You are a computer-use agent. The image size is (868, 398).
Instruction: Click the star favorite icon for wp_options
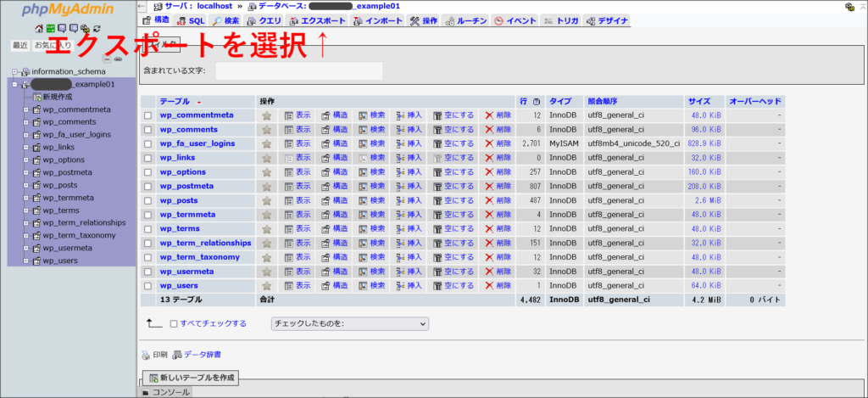coord(266,172)
